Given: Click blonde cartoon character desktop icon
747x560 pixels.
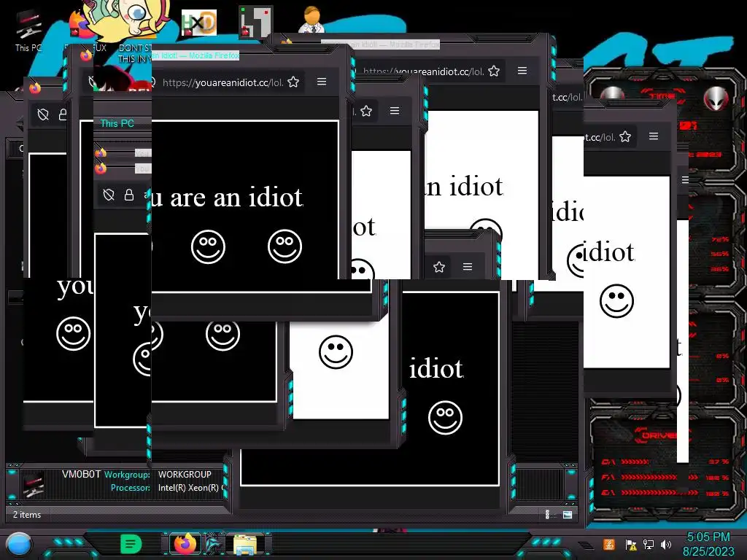Looking at the screenshot, I should [128, 21].
